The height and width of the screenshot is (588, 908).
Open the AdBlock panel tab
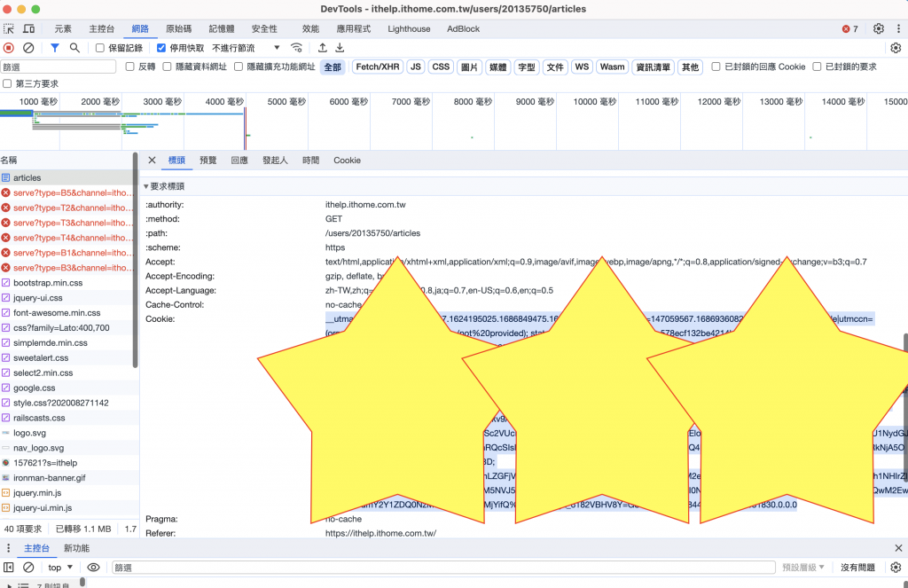(463, 29)
